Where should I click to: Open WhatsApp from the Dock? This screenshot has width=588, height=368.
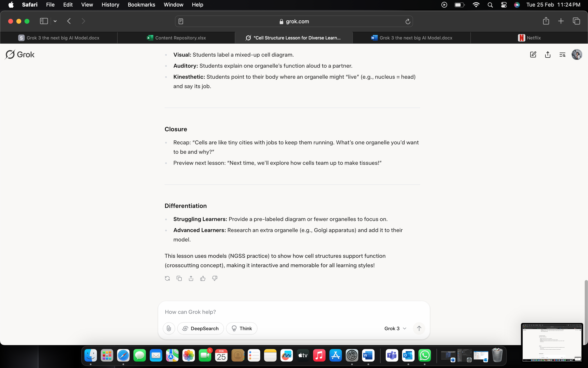click(424, 356)
